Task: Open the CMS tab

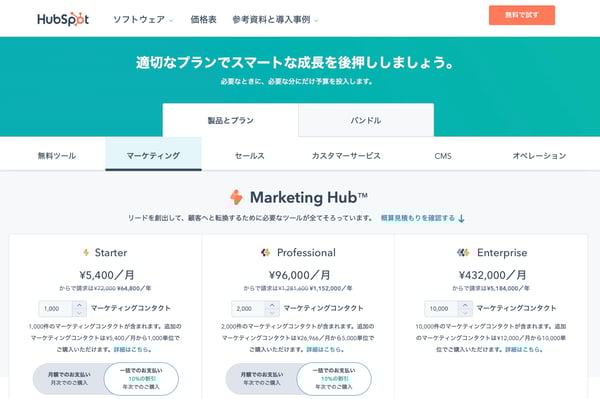Action: (x=443, y=156)
